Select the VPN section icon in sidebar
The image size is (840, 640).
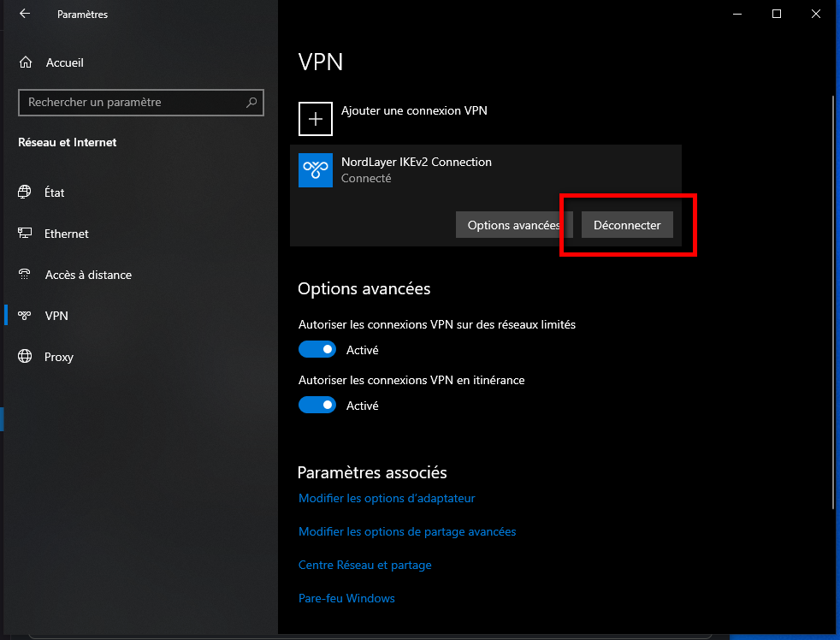coord(25,315)
